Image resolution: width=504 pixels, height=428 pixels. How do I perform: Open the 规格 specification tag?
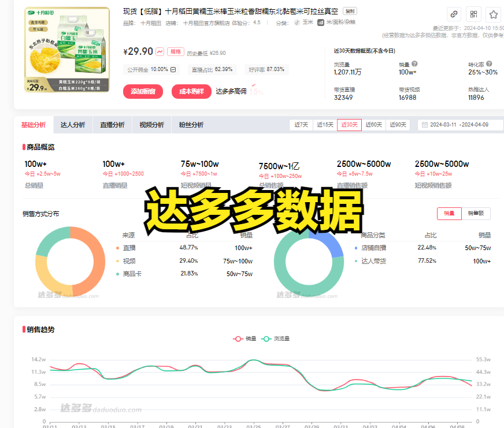point(176,52)
